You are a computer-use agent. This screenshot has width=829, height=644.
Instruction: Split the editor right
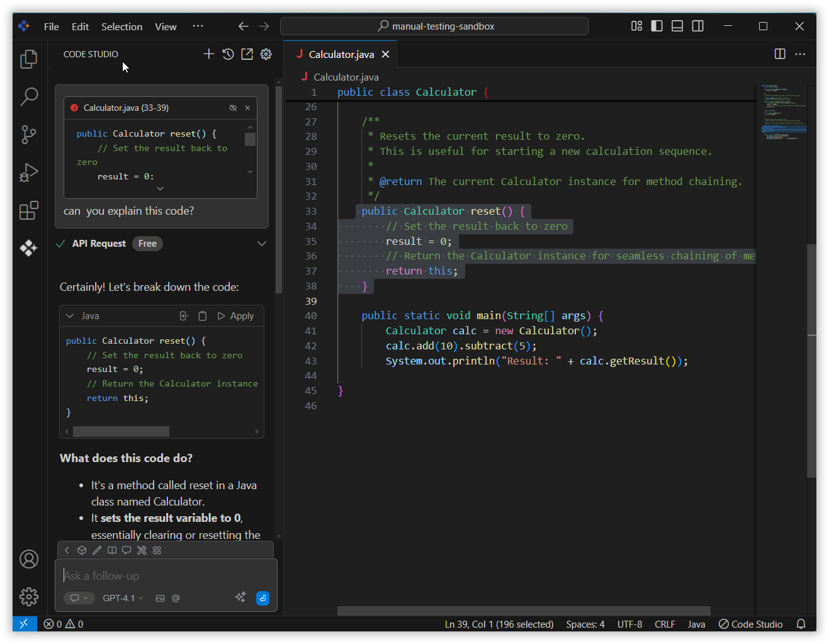point(780,54)
